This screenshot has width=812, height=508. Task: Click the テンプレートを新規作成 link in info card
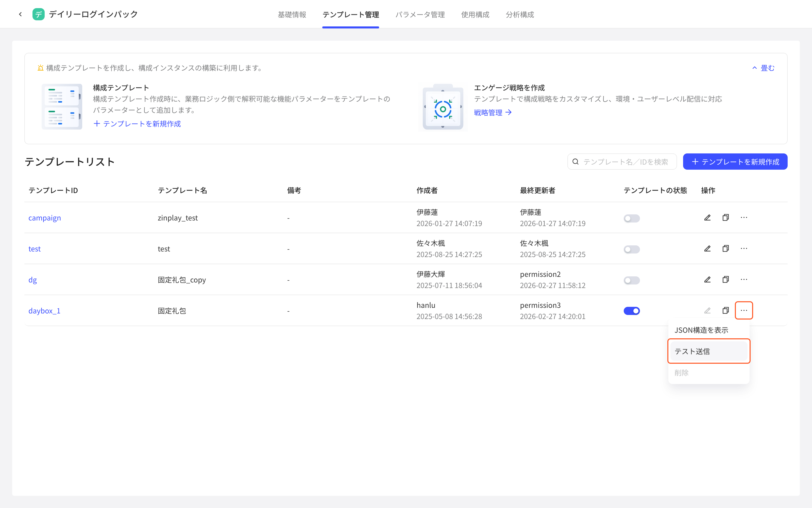tap(137, 124)
